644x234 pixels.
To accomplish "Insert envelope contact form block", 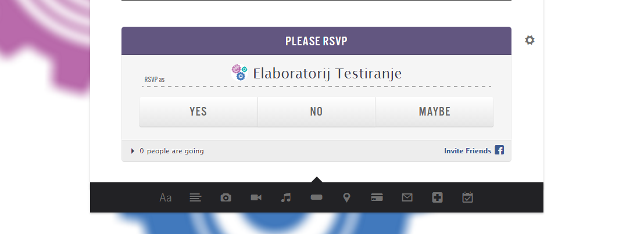I will (407, 198).
